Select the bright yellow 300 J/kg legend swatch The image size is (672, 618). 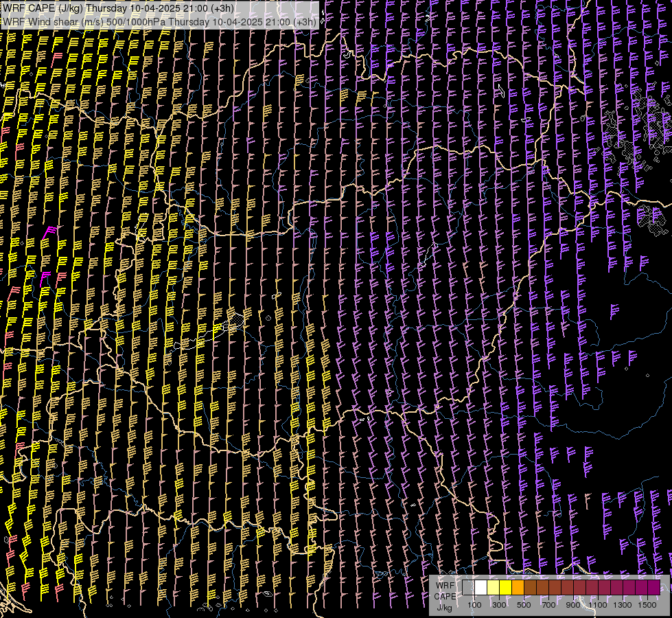pos(506,588)
